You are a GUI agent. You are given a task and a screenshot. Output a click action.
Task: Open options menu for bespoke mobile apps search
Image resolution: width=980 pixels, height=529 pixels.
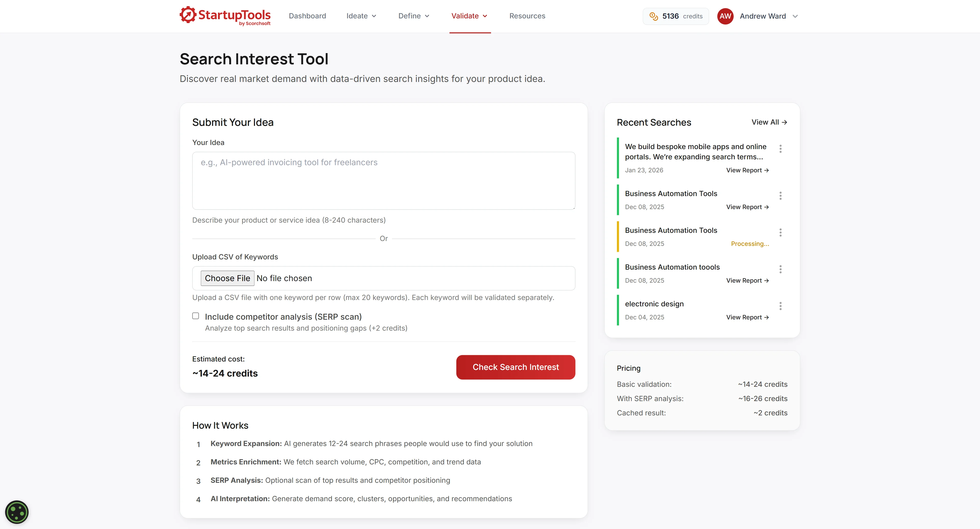780,149
